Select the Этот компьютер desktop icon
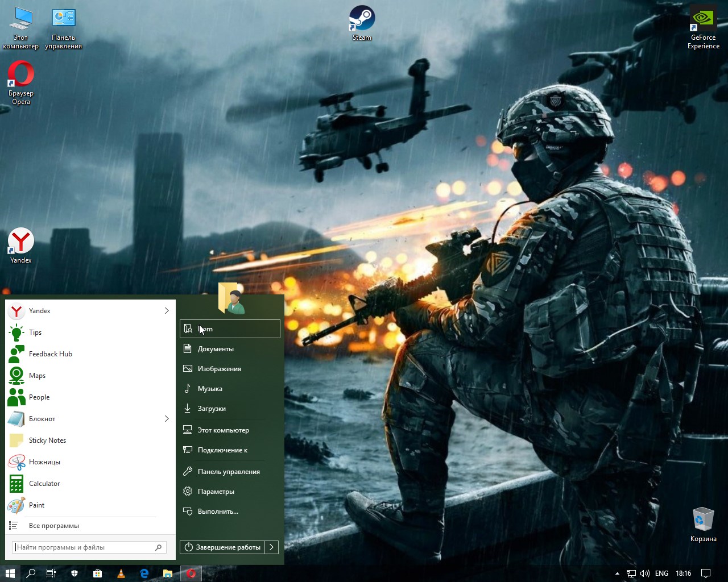This screenshot has height=582, width=728. [x=21, y=27]
